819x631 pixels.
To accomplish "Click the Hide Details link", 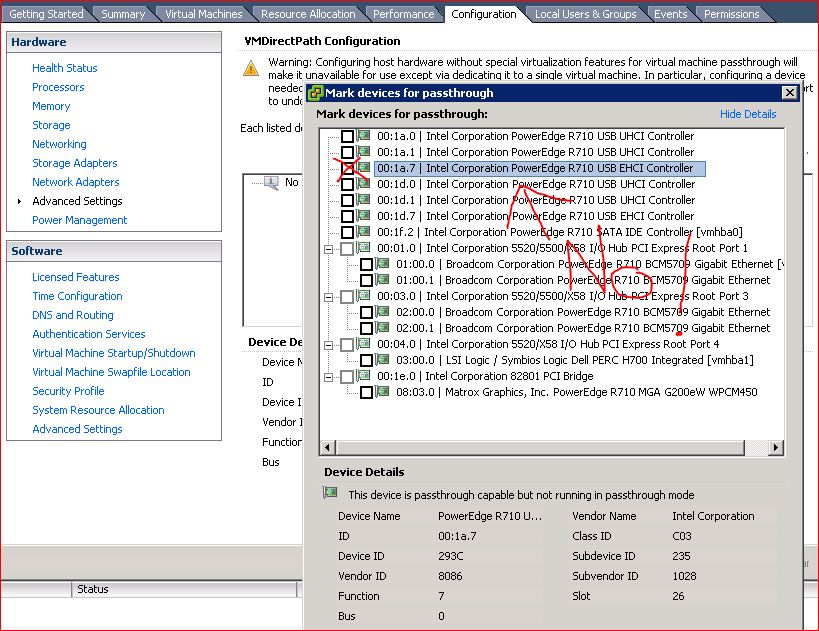I will point(747,114).
